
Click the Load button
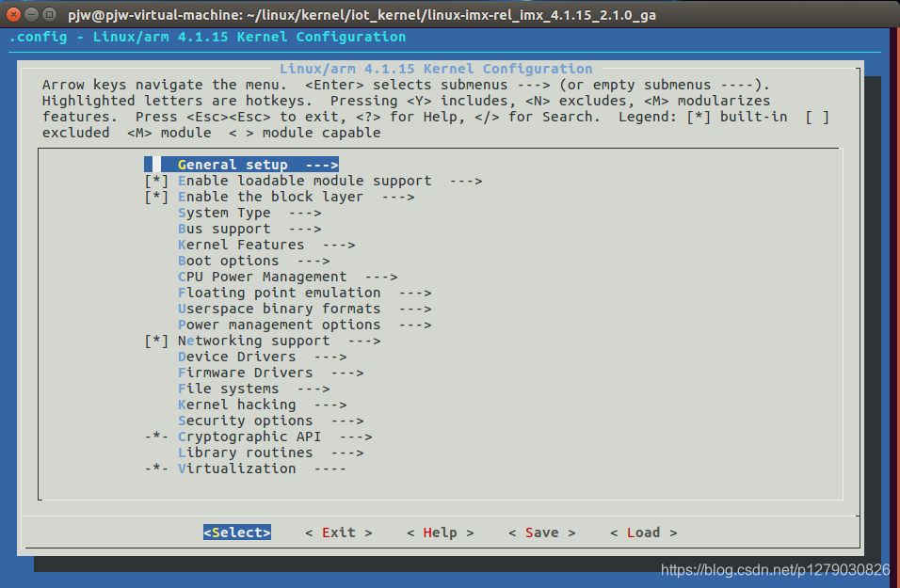643,532
